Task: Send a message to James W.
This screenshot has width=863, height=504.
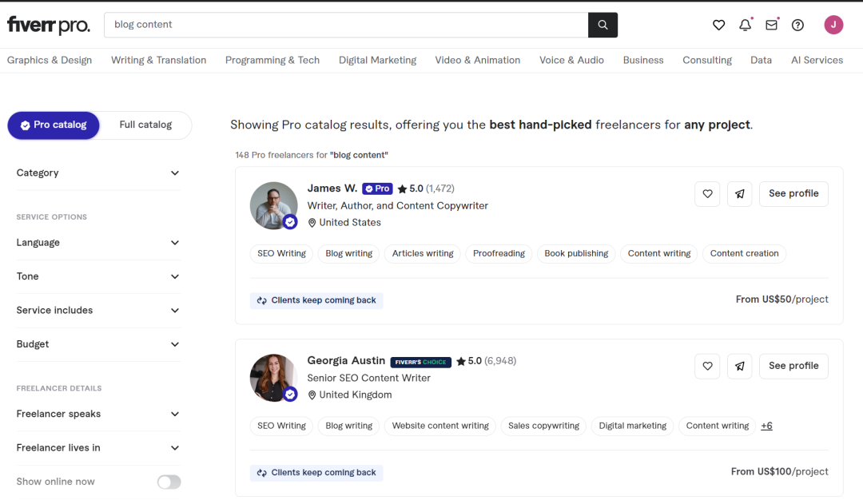Action: 740,193
